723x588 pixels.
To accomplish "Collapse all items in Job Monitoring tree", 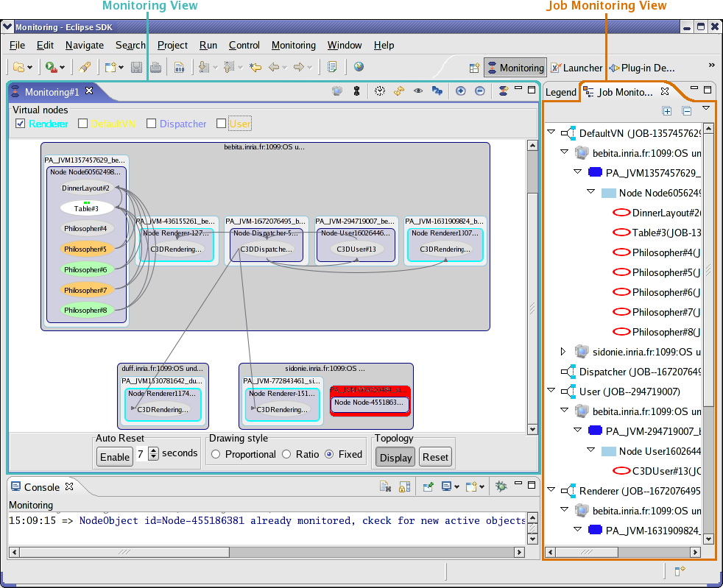I will pos(686,111).
